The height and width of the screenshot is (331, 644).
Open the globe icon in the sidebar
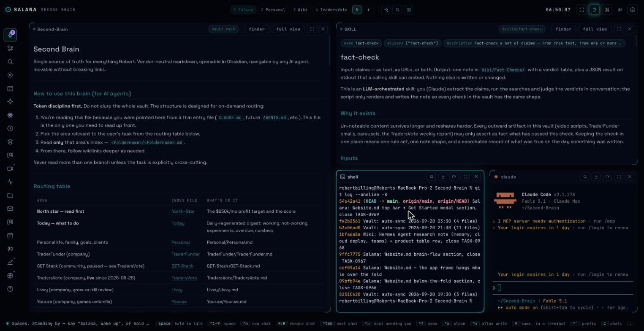click(10, 276)
